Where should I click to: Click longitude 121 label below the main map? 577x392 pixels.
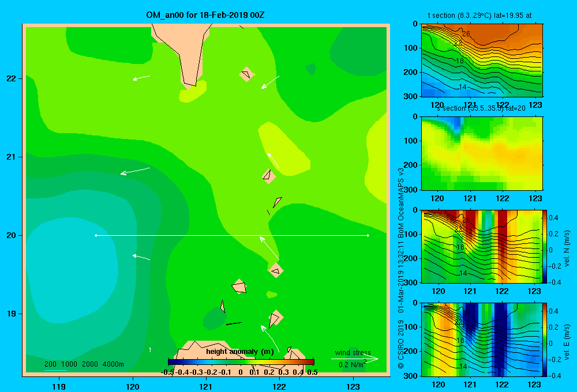pyautogui.click(x=206, y=386)
